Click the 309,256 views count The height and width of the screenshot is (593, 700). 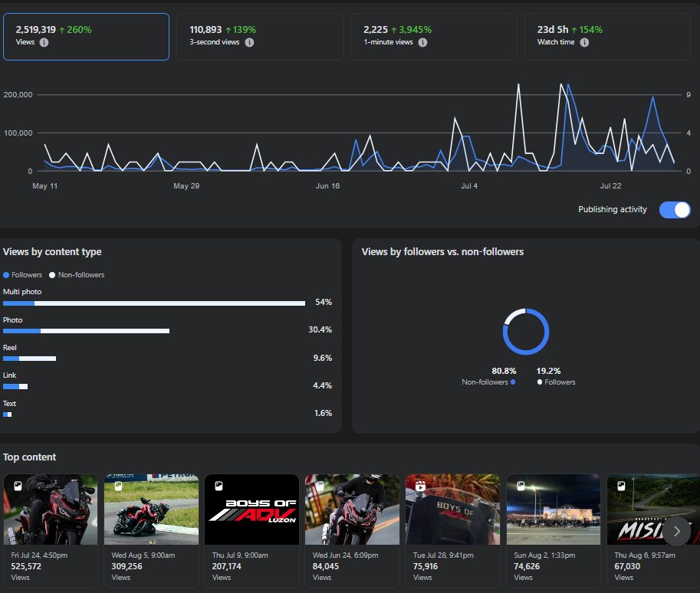pyautogui.click(x=127, y=566)
